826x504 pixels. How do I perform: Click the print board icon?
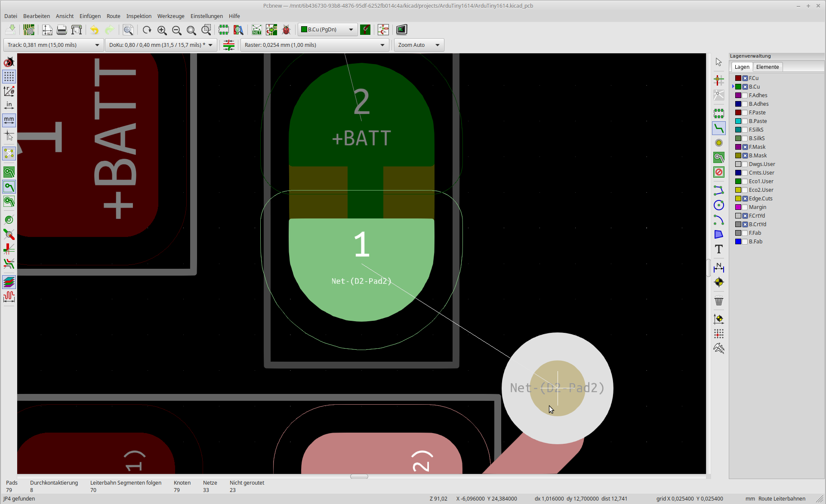(62, 30)
